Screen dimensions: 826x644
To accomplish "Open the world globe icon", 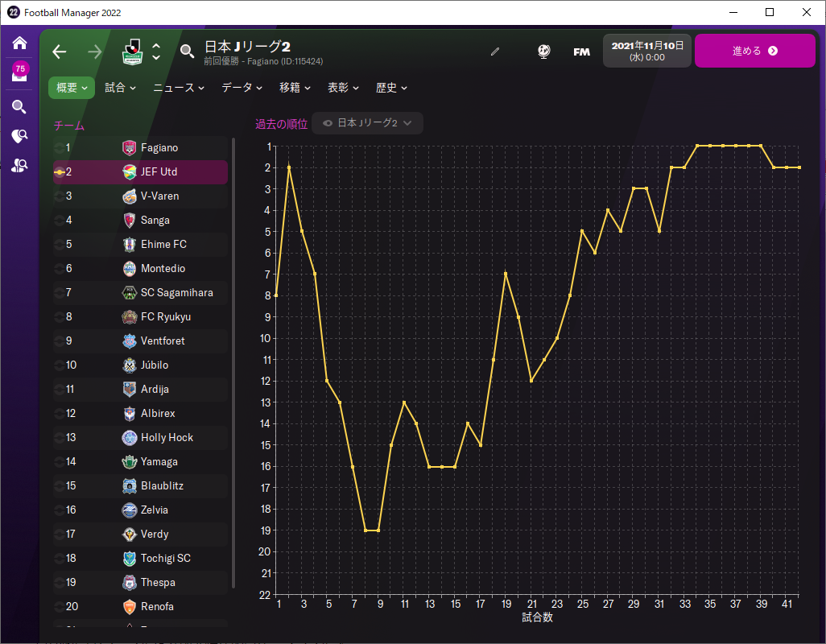I will point(543,52).
